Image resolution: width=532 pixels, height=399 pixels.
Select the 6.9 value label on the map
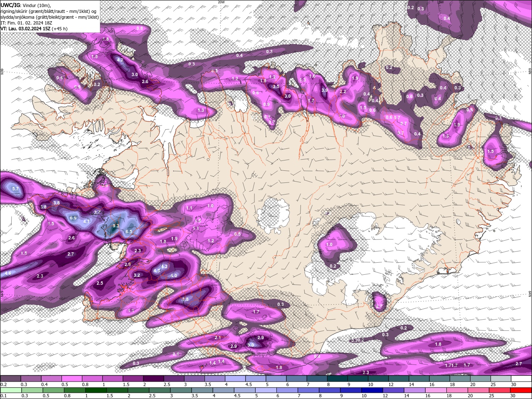[x=73, y=218]
